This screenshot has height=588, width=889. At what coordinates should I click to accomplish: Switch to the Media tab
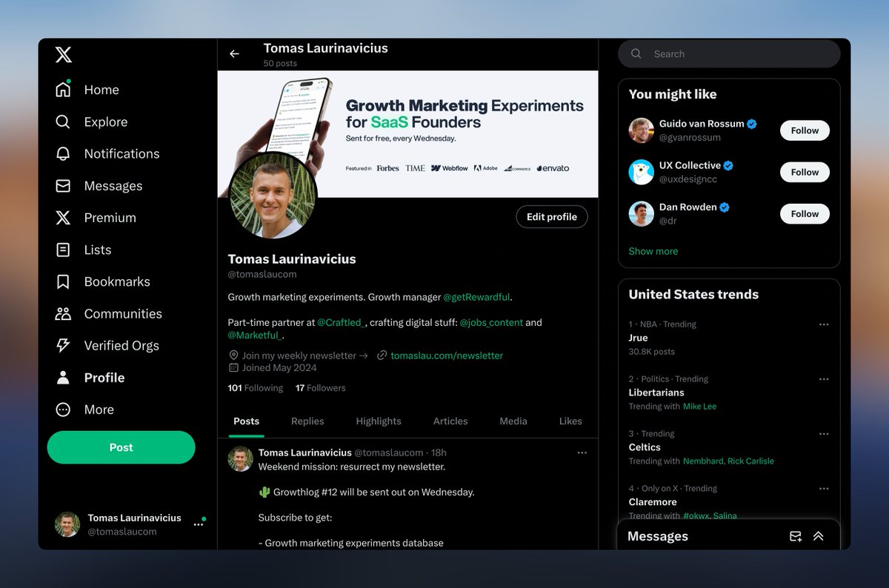tap(513, 421)
